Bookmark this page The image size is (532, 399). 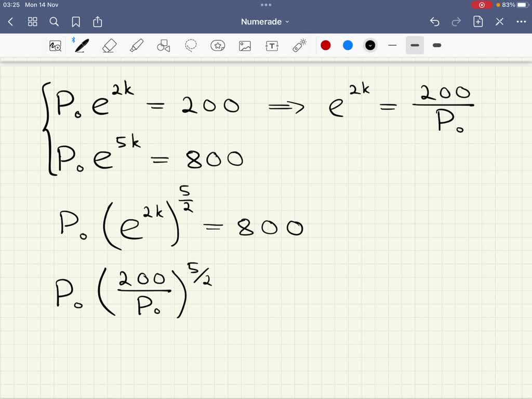coord(76,22)
